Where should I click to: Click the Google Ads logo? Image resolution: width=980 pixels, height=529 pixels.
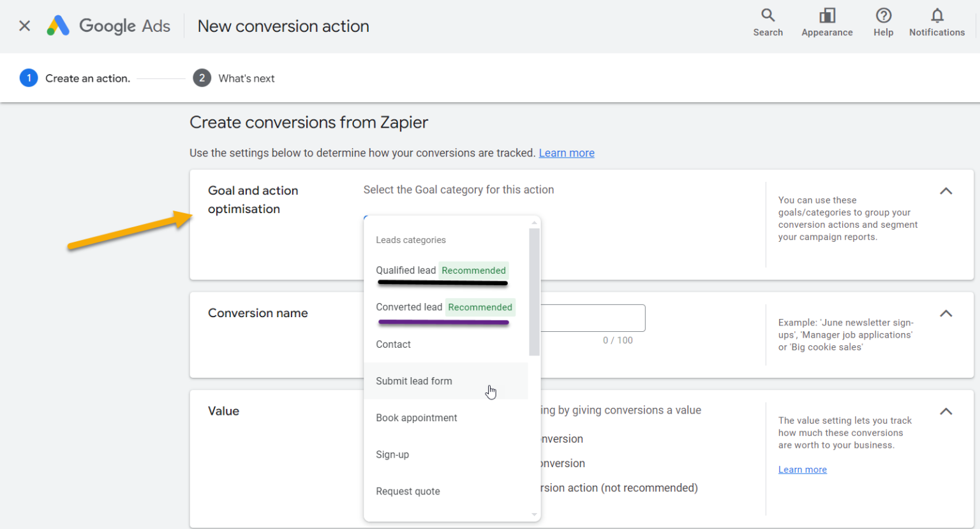pyautogui.click(x=109, y=26)
